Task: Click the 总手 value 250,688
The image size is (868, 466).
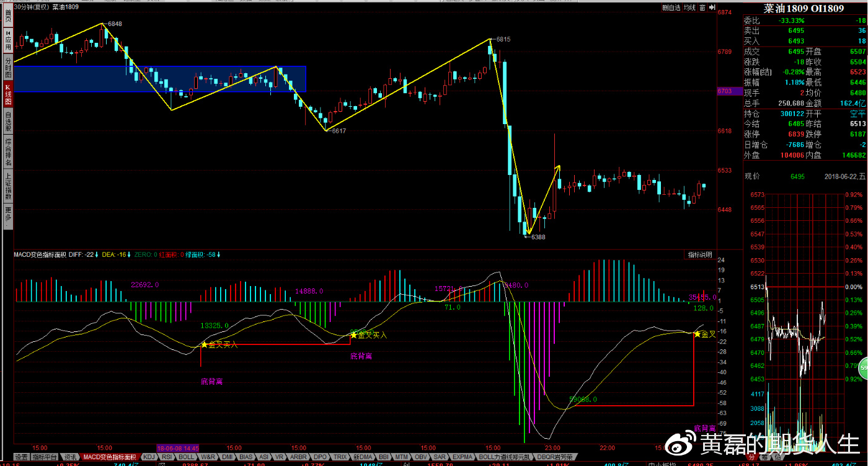Action: (x=791, y=103)
